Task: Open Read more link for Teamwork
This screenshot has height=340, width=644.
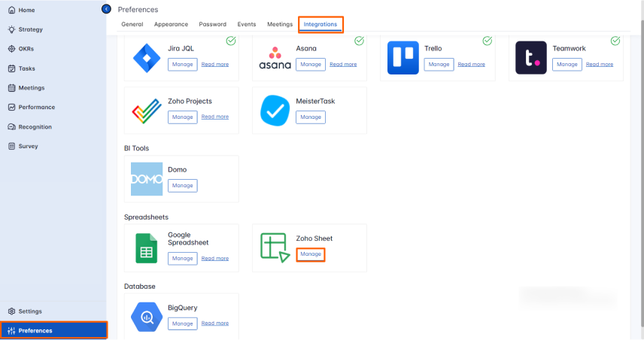Action: pos(599,65)
